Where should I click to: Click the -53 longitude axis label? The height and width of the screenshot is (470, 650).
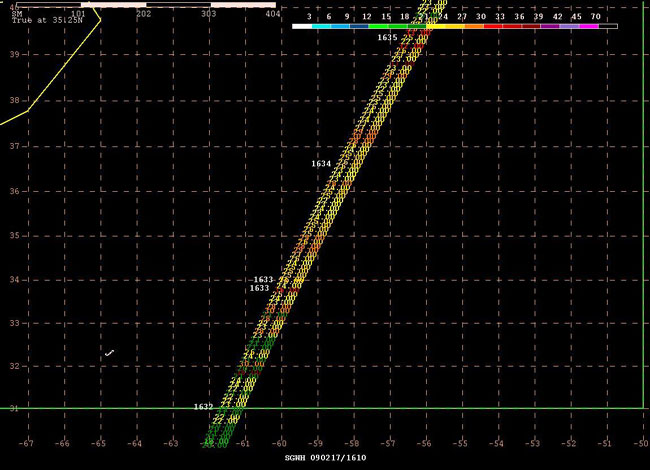[533, 443]
